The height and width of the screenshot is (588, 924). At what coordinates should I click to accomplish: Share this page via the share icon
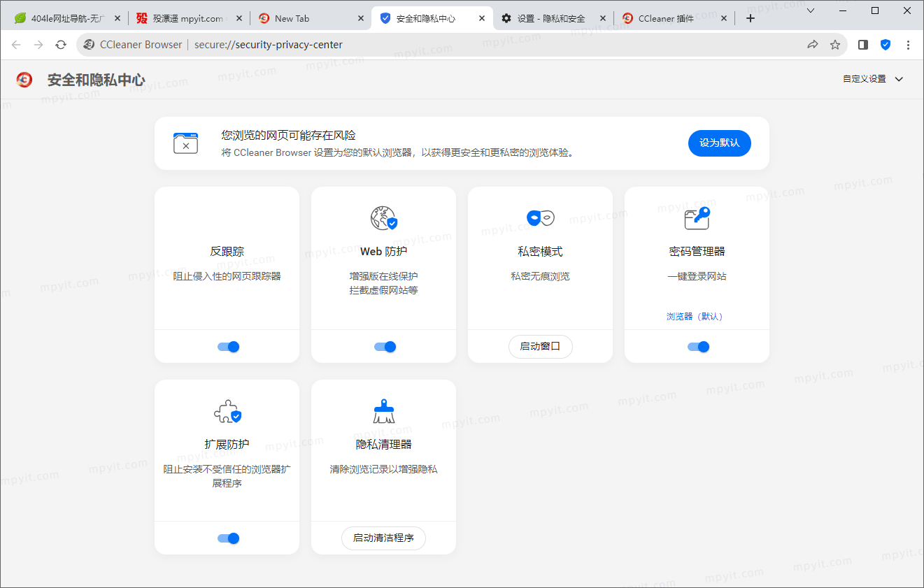[812, 45]
